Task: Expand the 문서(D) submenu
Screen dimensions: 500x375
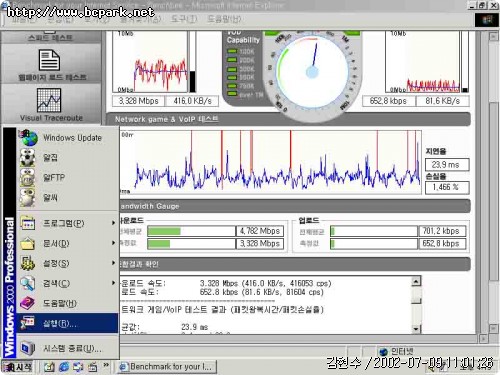Action: (68, 243)
